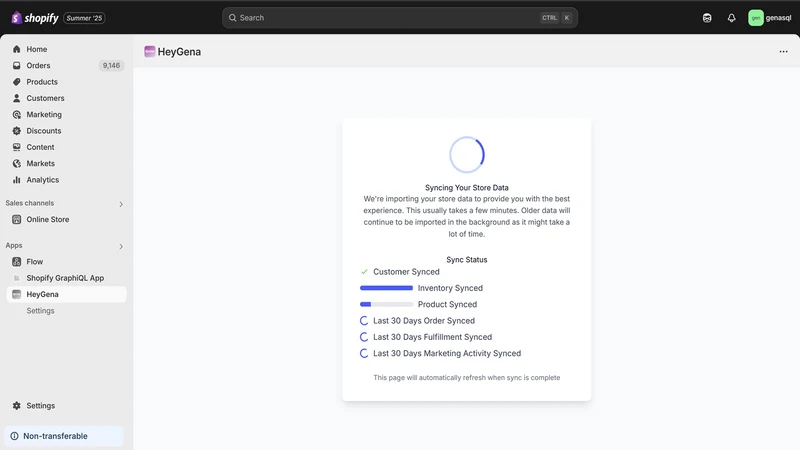Click the large sync progress spinner
This screenshot has width=800, height=450.
pyautogui.click(x=466, y=155)
